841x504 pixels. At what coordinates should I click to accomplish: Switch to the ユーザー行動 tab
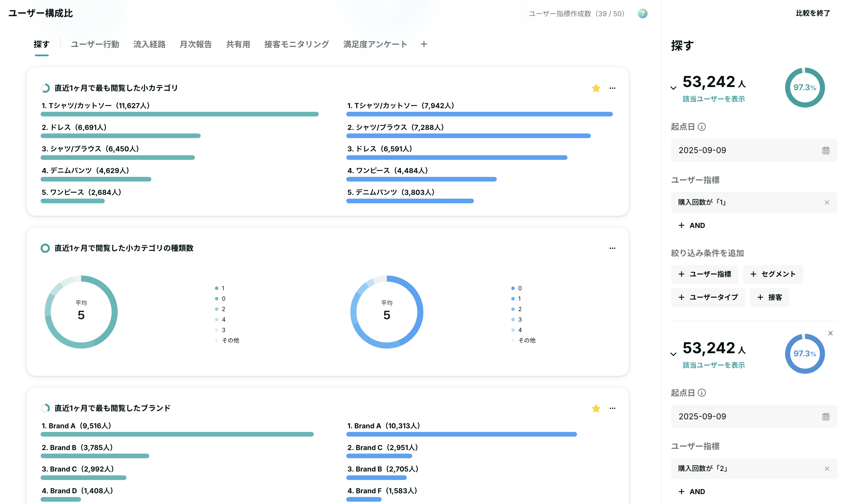tap(95, 44)
